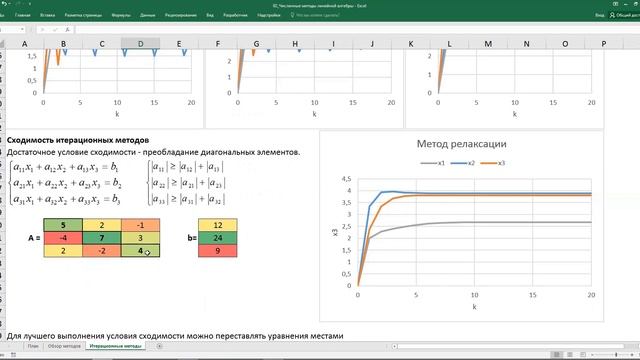Switch to Page Break Preview in status bar
The image size is (640, 360).
pyautogui.click(x=583, y=355)
